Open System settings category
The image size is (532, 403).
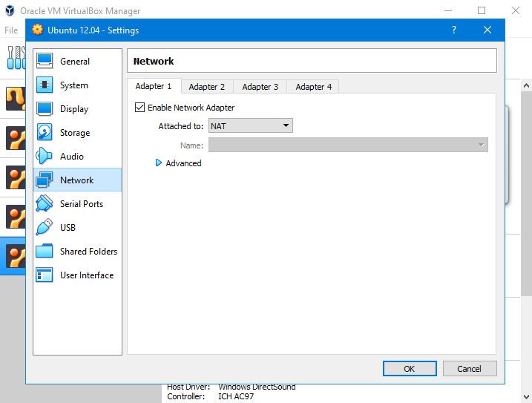[78, 85]
